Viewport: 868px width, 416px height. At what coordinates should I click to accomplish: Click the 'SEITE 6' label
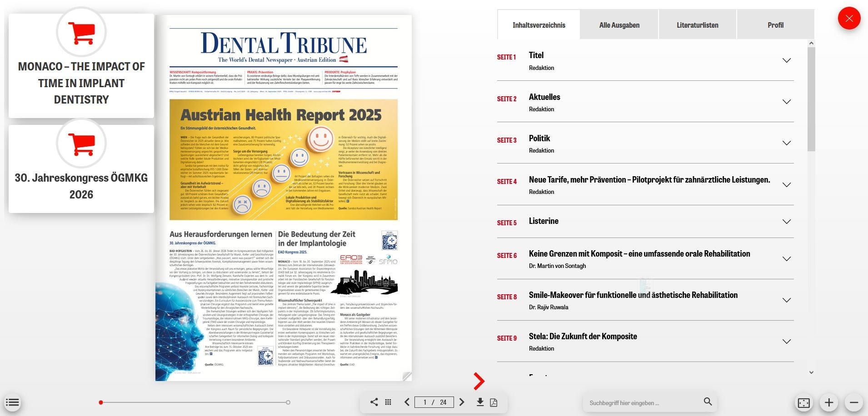tap(507, 256)
